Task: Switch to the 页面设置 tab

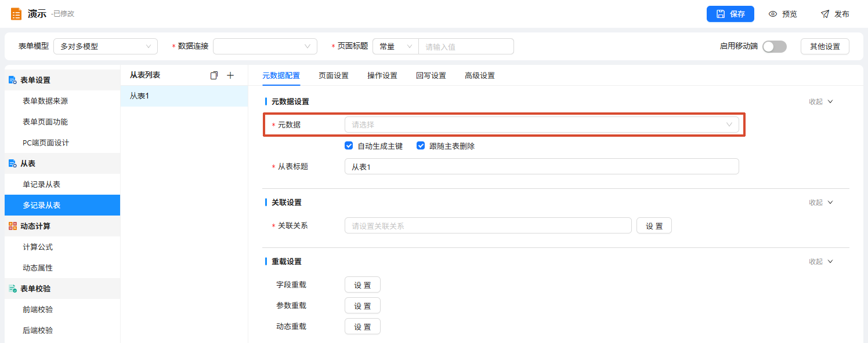Action: coord(334,75)
